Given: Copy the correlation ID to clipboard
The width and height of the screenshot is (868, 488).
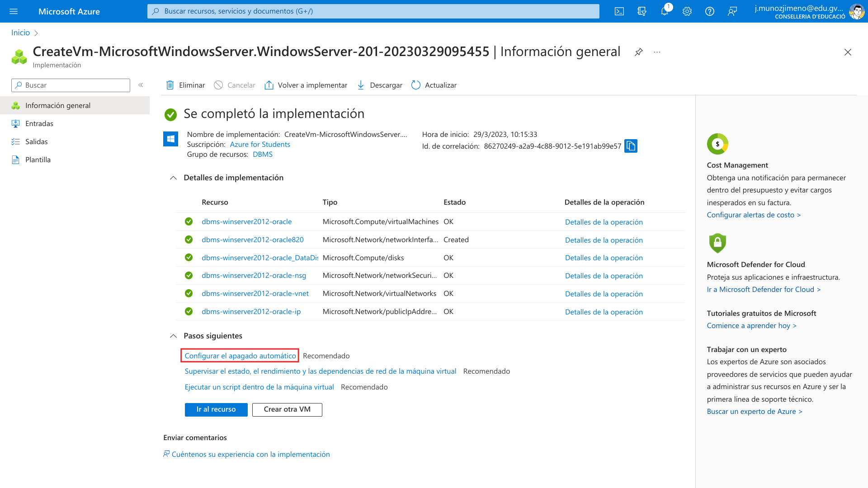Looking at the screenshot, I should (x=631, y=146).
